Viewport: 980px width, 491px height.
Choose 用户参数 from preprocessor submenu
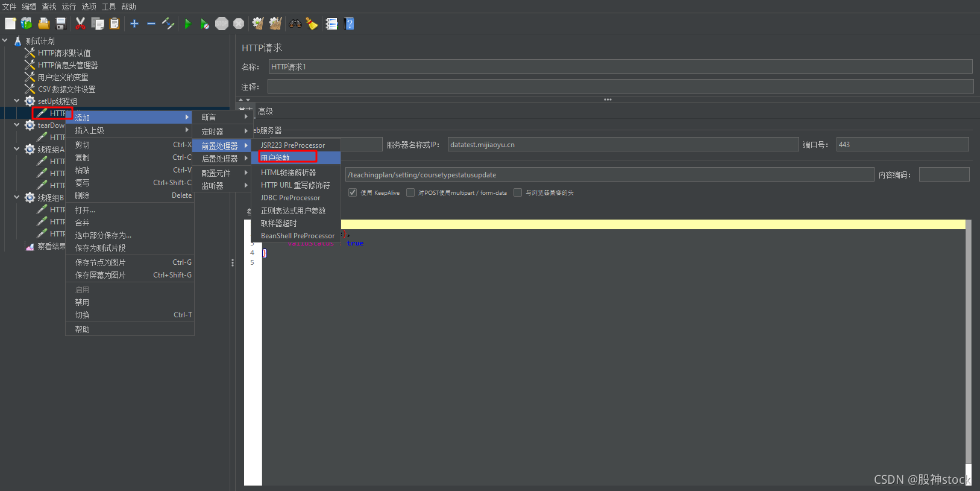coord(296,157)
